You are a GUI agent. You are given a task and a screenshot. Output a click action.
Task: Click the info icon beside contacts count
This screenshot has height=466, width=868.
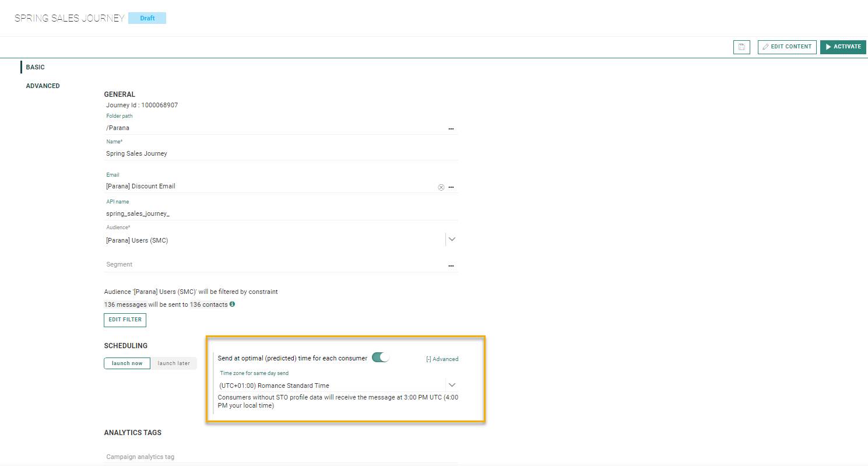pyautogui.click(x=232, y=304)
